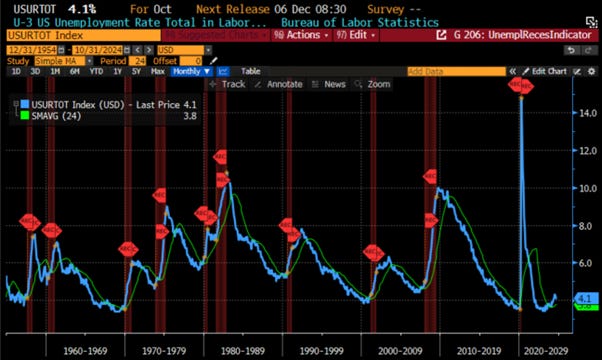
Task: Step date range backward with left arrow
Action: click(x=137, y=50)
